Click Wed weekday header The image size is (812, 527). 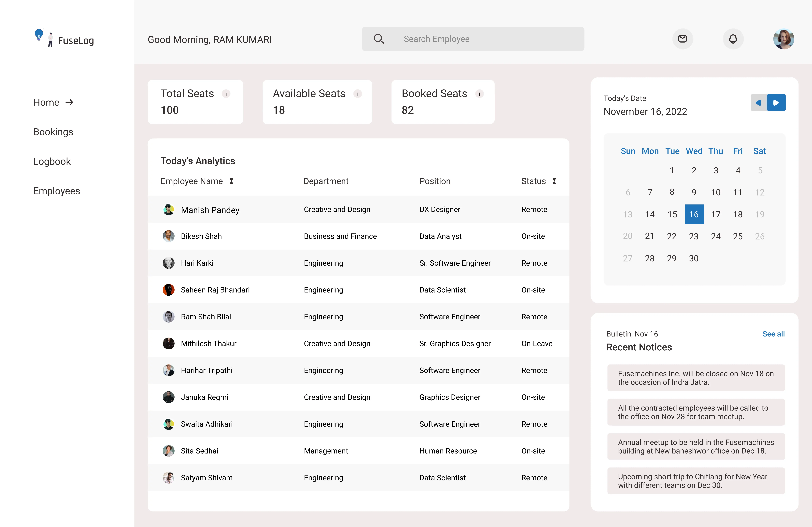pyautogui.click(x=694, y=151)
